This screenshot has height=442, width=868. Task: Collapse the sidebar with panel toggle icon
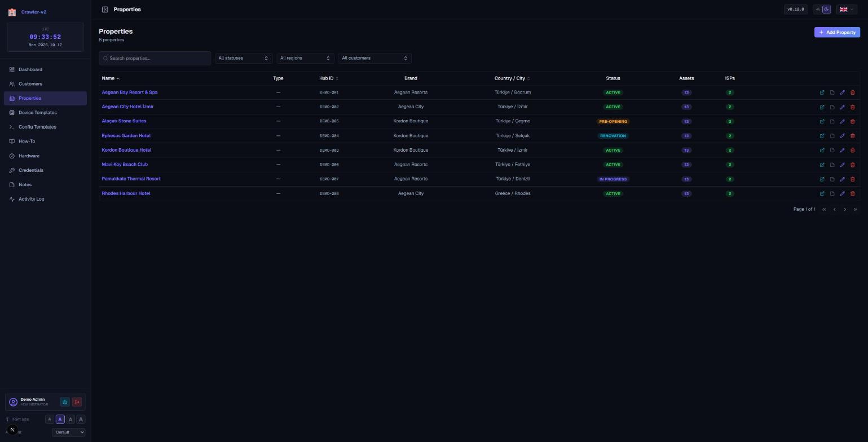click(x=105, y=10)
